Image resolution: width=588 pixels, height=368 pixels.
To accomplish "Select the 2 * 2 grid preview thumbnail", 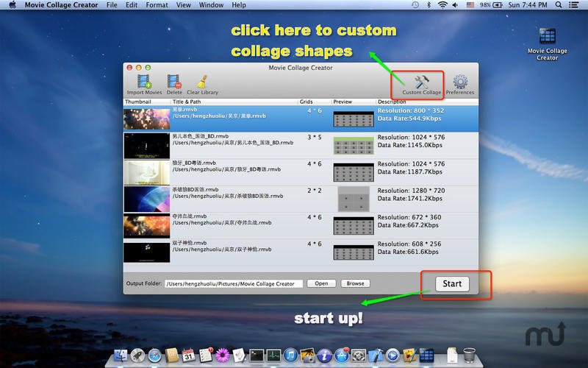I will (353, 198).
